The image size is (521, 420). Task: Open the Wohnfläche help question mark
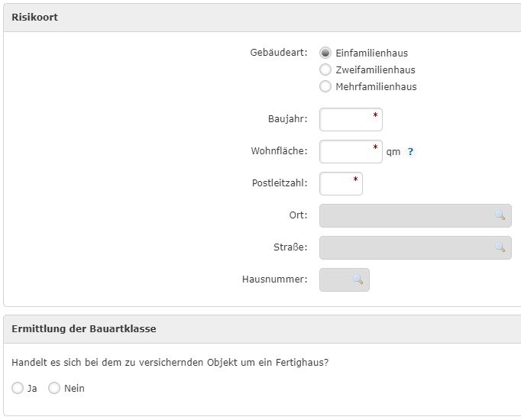click(410, 152)
